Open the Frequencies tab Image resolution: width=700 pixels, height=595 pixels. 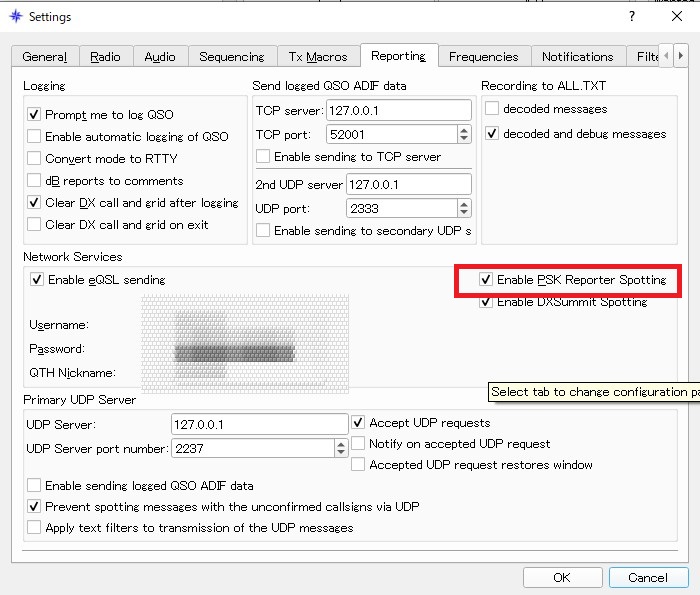(x=483, y=57)
